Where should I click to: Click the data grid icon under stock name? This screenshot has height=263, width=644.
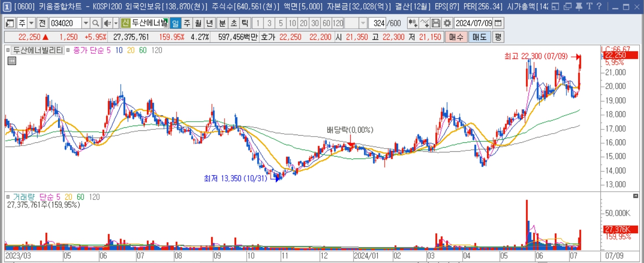tap(12, 60)
